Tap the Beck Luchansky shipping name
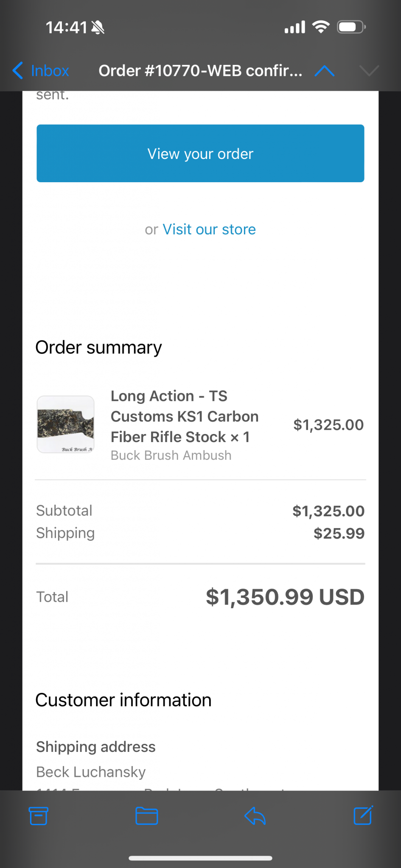The image size is (401, 868). [x=91, y=772]
